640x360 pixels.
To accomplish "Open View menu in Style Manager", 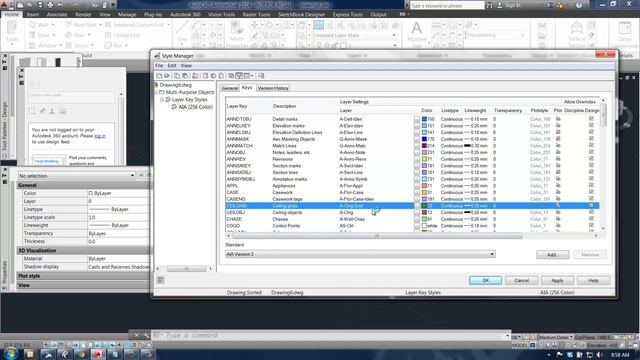I will [186, 65].
